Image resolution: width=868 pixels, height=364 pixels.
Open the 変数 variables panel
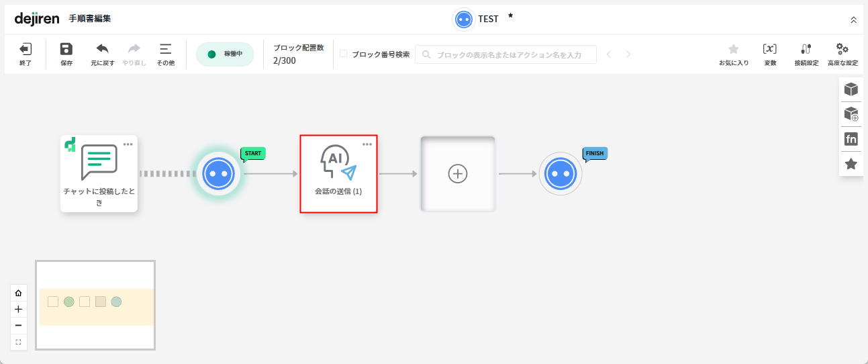(770, 50)
